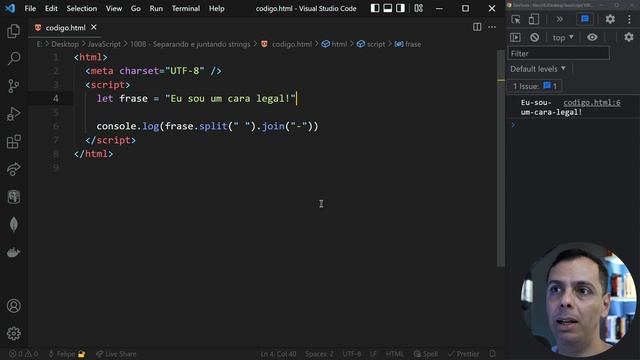Create a live expression with eye icon
The image size is (640, 360).
coord(592,38)
